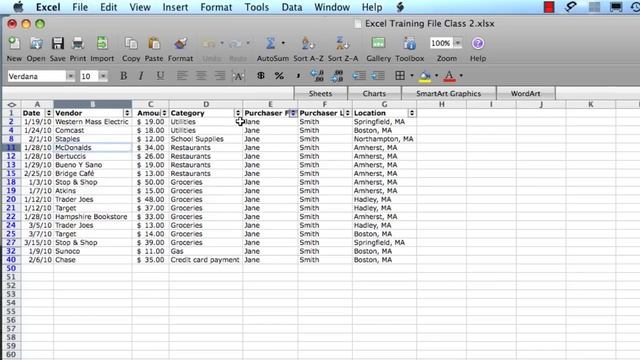Open the Purchaser First filter dropdown

pyautogui.click(x=293, y=113)
